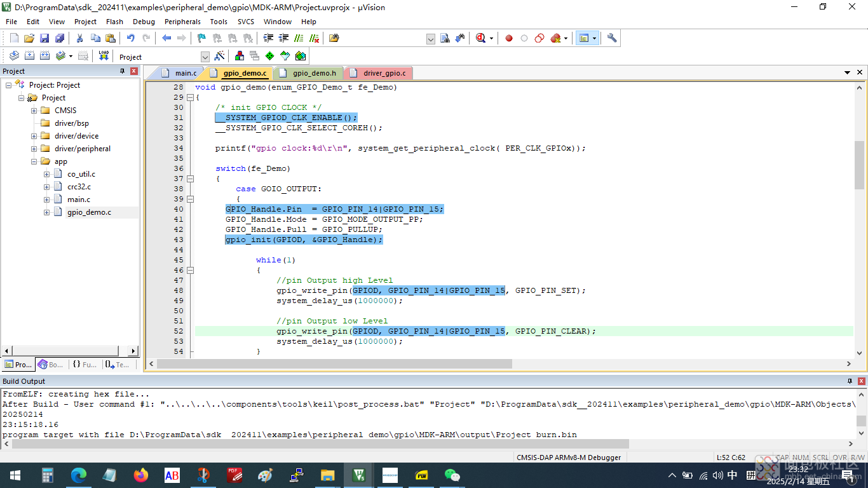Viewport: 868px width, 488px height.
Task: Select crc32.c in the project tree
Action: (x=79, y=187)
